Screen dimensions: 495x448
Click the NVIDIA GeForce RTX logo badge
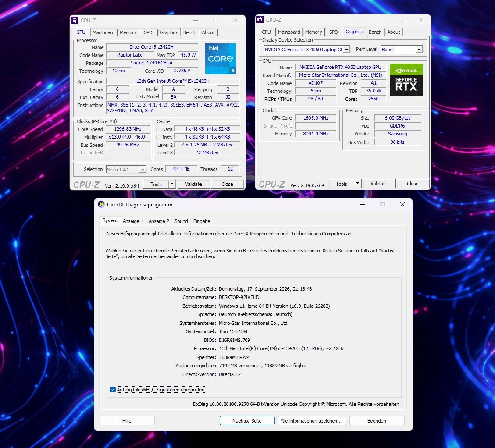tap(406, 80)
